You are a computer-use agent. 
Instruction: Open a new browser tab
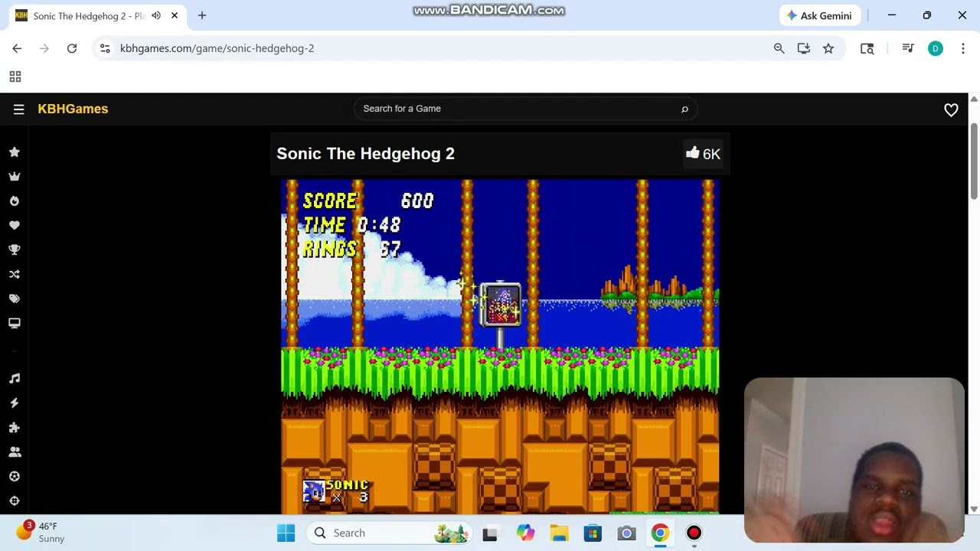tap(202, 15)
